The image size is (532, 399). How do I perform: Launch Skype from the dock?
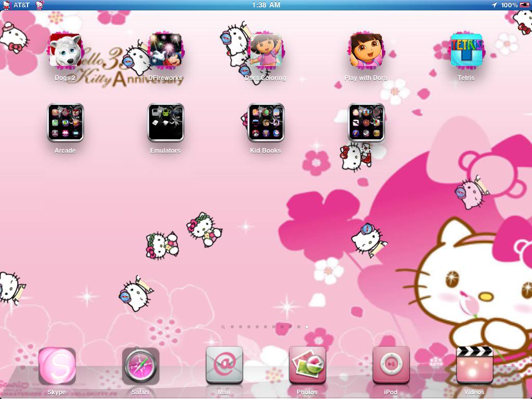point(57,366)
